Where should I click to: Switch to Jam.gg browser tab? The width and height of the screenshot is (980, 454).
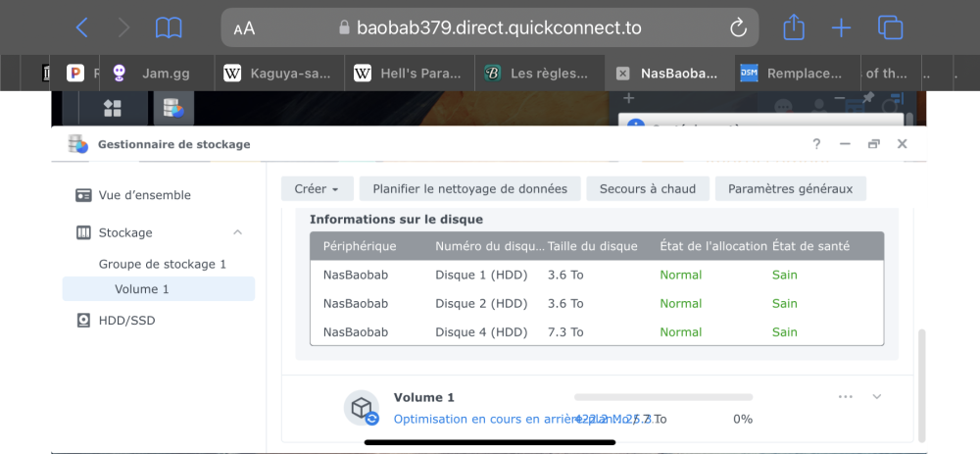(156, 73)
